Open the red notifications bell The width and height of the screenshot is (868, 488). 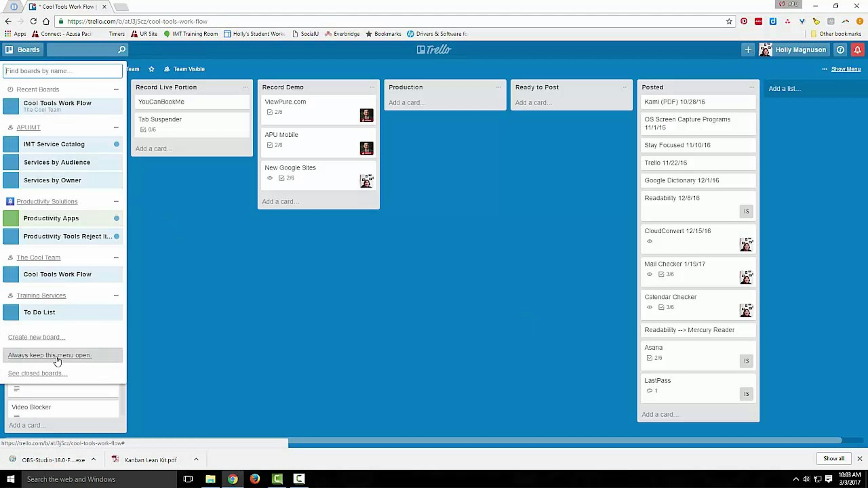pos(857,50)
